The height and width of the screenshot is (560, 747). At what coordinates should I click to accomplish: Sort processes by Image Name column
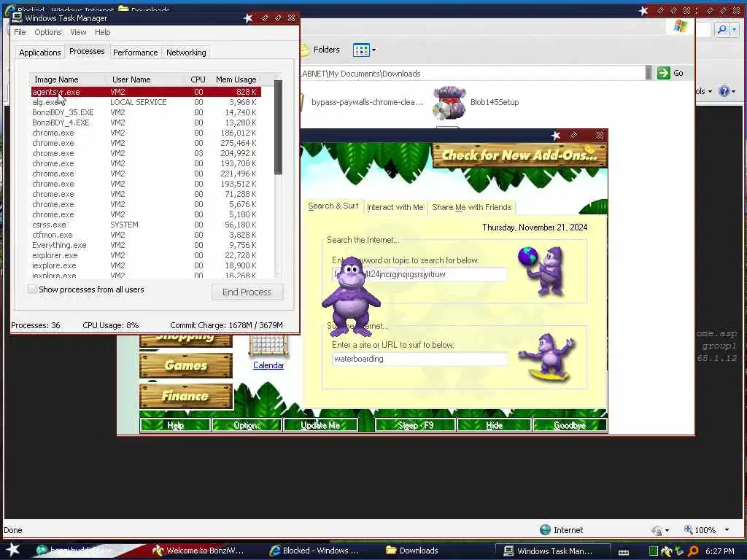(67, 79)
